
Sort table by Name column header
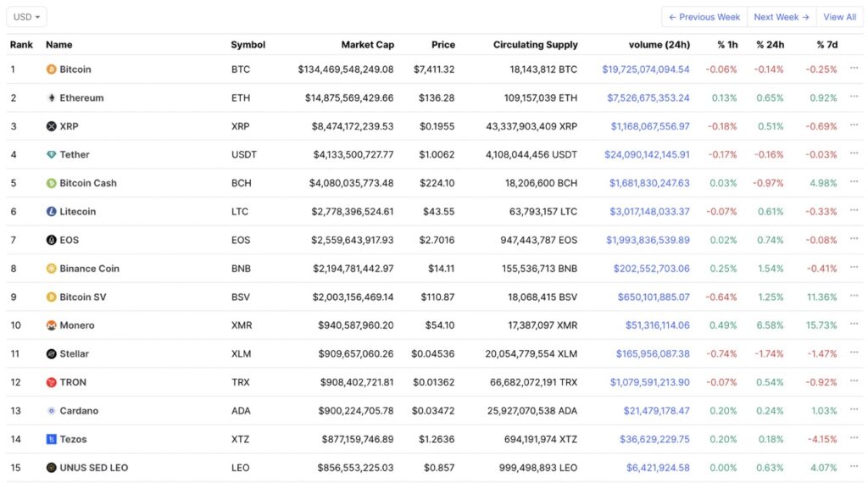58,45
